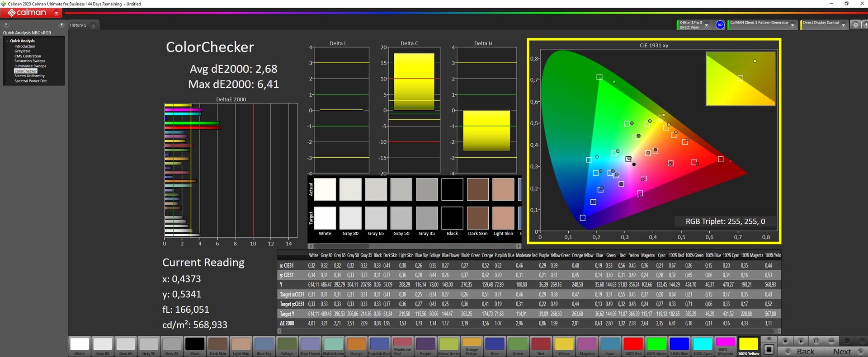Image resolution: width=868 pixels, height=357 pixels.
Task: Expand the CalMAN Client 3 Pattern Generator dropdown
Action: (x=793, y=25)
